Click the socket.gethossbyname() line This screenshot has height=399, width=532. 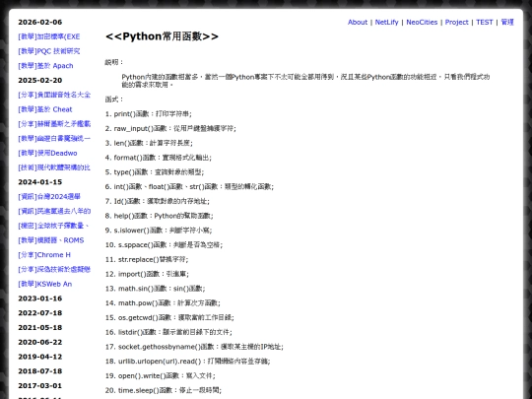point(194,347)
